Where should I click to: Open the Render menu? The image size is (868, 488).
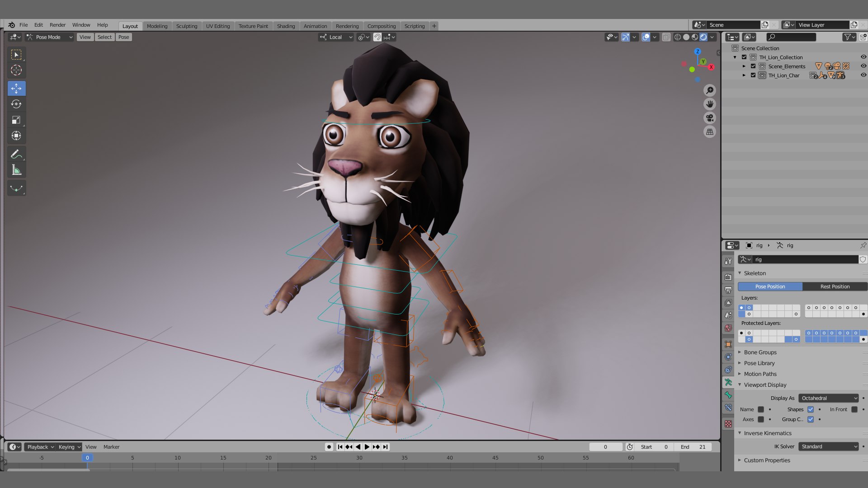click(57, 25)
